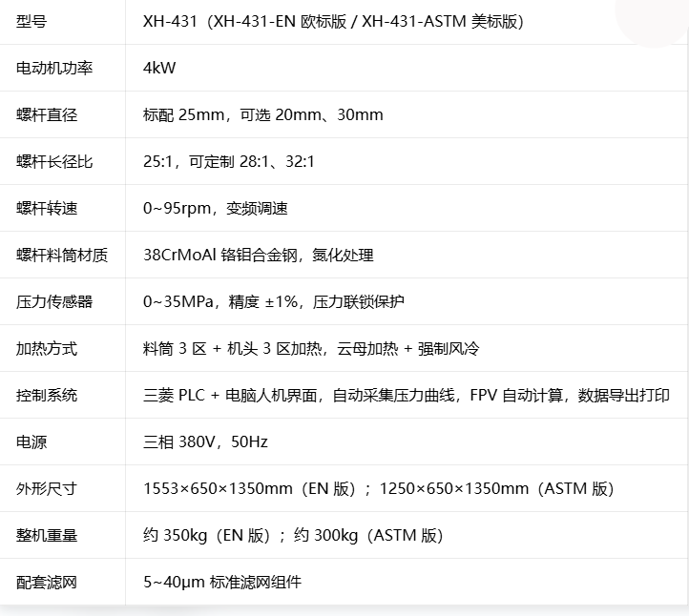Select the 1553×650×1350mm dimensions value
This screenshot has width=689, height=616.
click(x=378, y=488)
